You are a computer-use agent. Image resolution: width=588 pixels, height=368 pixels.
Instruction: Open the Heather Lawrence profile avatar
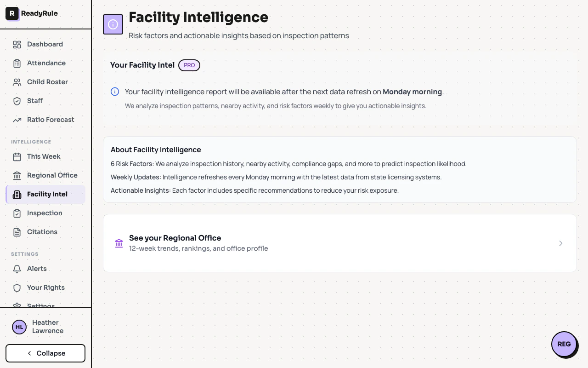[19, 327]
